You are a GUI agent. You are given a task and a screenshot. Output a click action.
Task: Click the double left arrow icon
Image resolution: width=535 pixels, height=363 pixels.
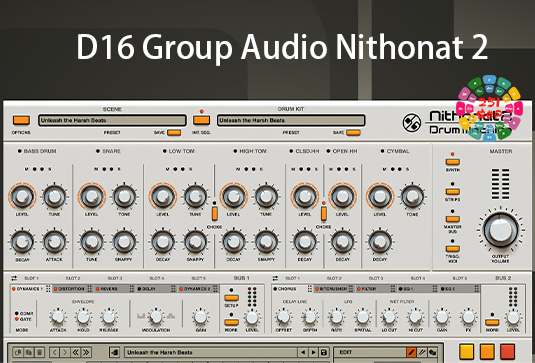(x=75, y=352)
